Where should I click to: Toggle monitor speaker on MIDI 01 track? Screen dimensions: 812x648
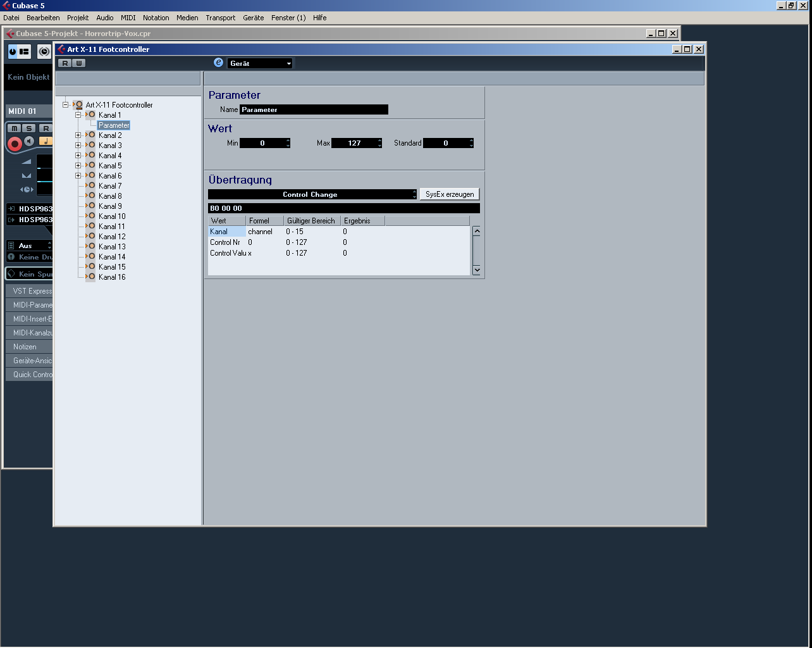(29, 141)
